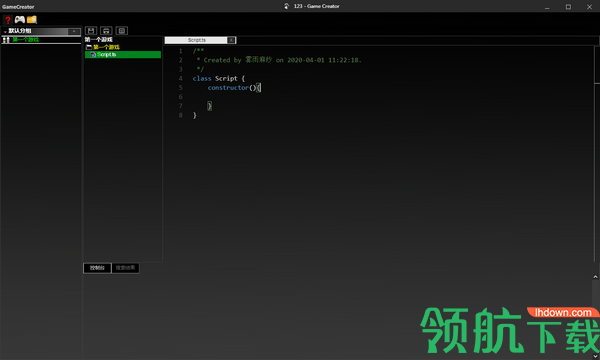Image resolution: width=600 pixels, height=360 pixels.
Task: Click the middle toolbar icon above the file tree
Action: tap(106, 31)
